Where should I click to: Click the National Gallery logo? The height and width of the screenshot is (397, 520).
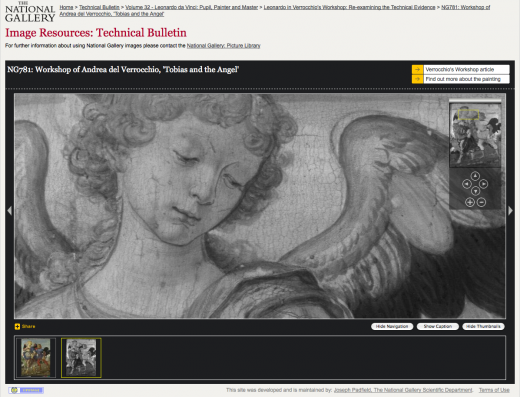(x=30, y=12)
